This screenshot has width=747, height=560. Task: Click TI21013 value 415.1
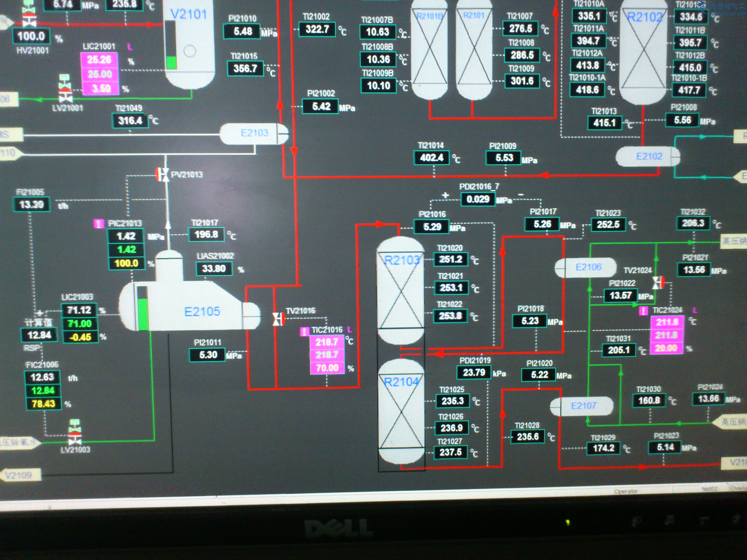604,123
